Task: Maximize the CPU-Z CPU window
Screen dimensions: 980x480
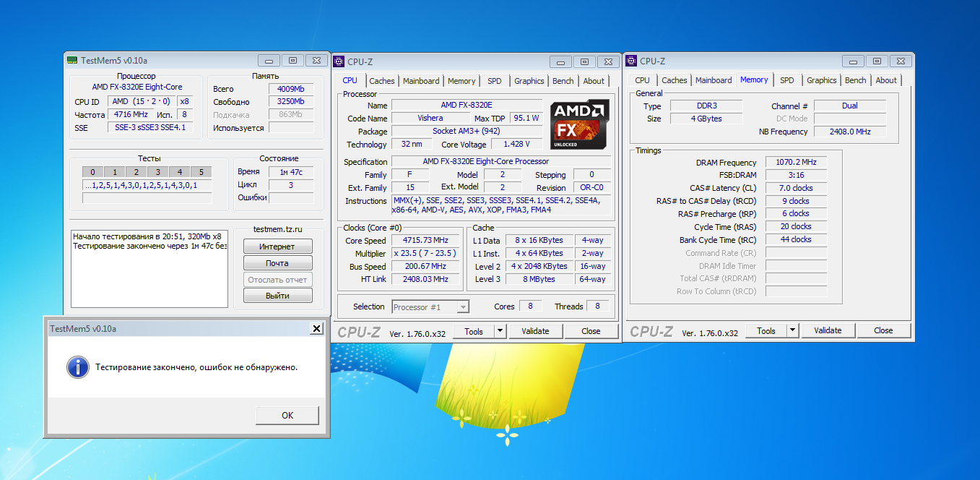Action: tap(584, 61)
